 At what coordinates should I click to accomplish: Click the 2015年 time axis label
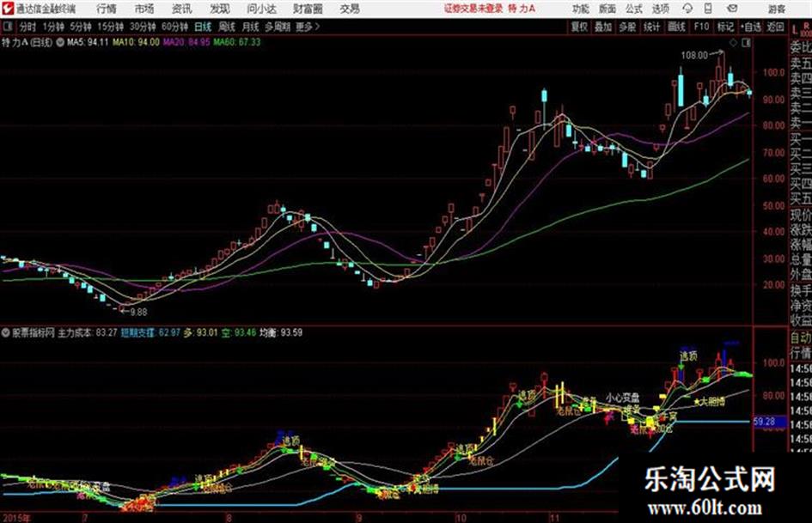(x=15, y=517)
